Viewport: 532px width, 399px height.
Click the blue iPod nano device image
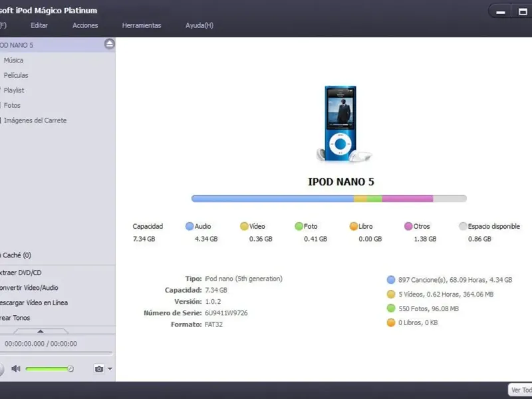coord(340,123)
